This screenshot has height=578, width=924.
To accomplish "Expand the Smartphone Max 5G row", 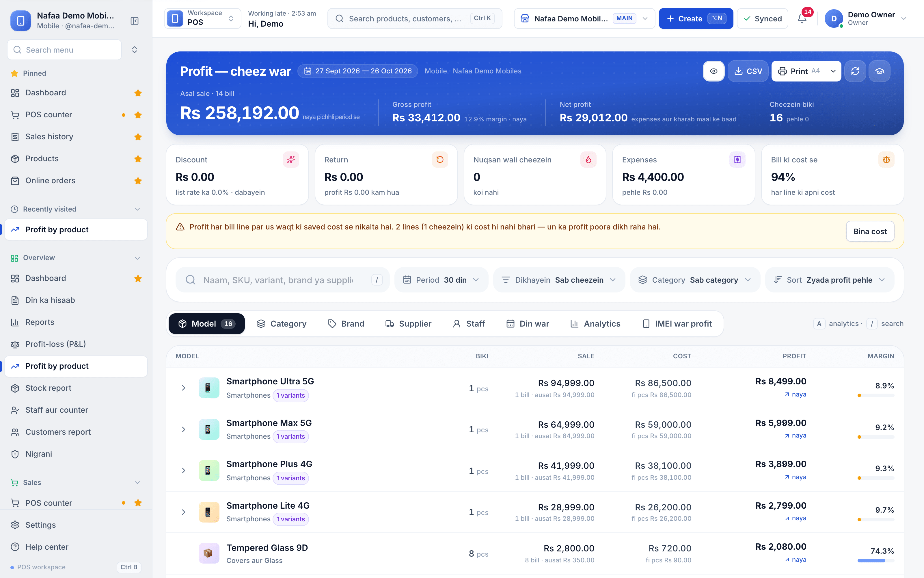I will [184, 429].
